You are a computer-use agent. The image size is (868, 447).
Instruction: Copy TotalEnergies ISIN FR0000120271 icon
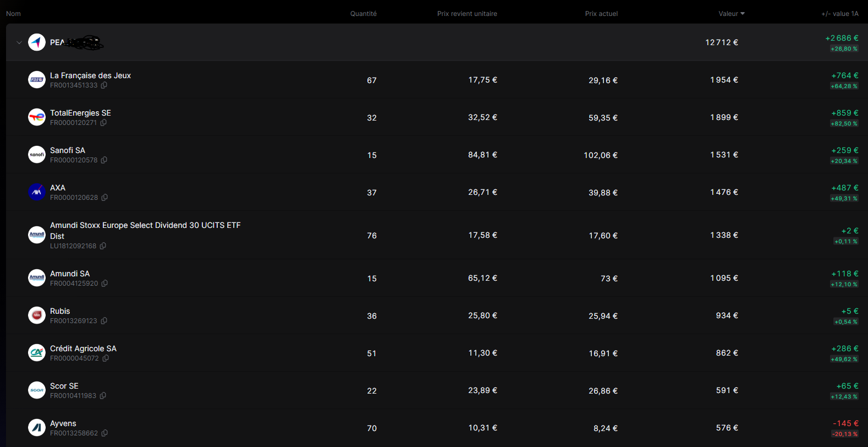(103, 123)
